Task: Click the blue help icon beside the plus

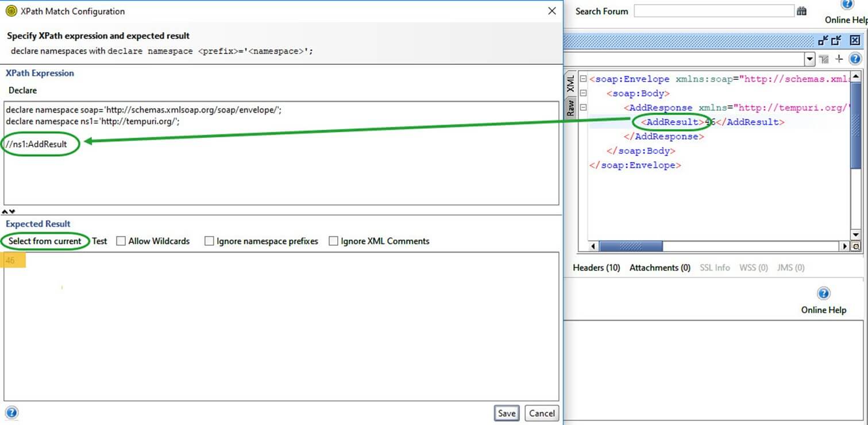Action: (855, 59)
